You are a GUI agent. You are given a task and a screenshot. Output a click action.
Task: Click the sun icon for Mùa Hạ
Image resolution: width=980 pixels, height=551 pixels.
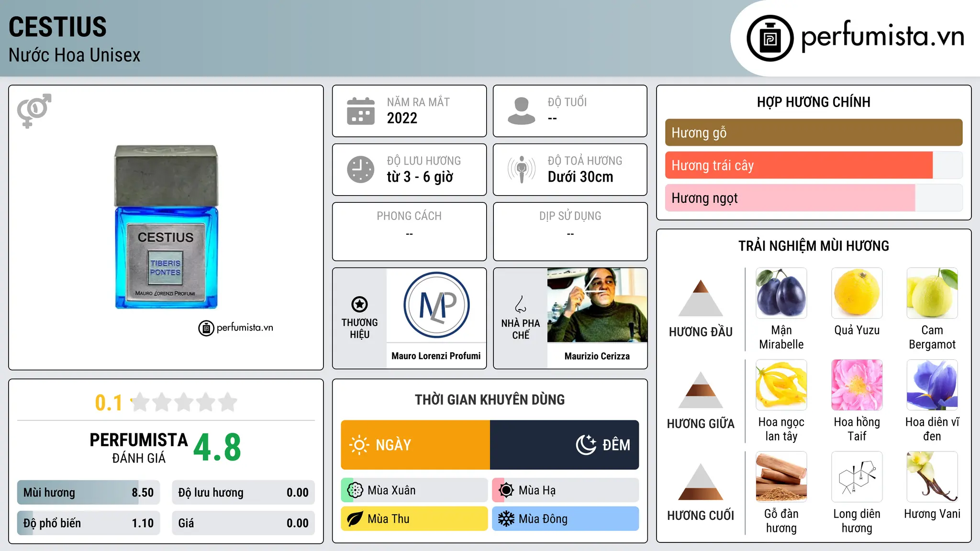click(x=506, y=490)
